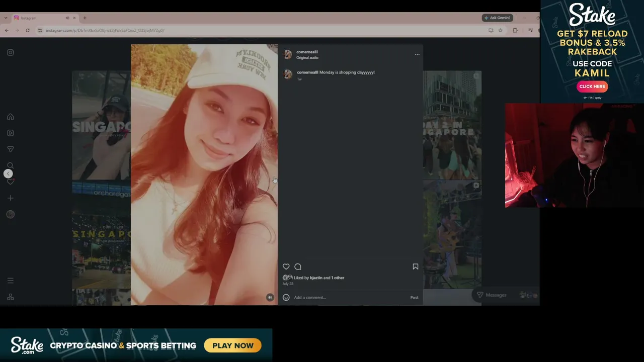Click the browser forward arrow
This screenshot has height=362, width=644.
[17, 30]
